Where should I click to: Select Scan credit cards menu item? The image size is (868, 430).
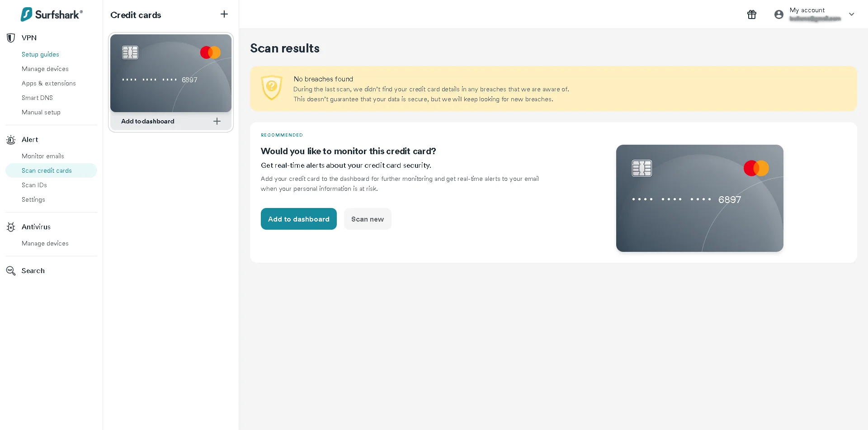click(47, 170)
